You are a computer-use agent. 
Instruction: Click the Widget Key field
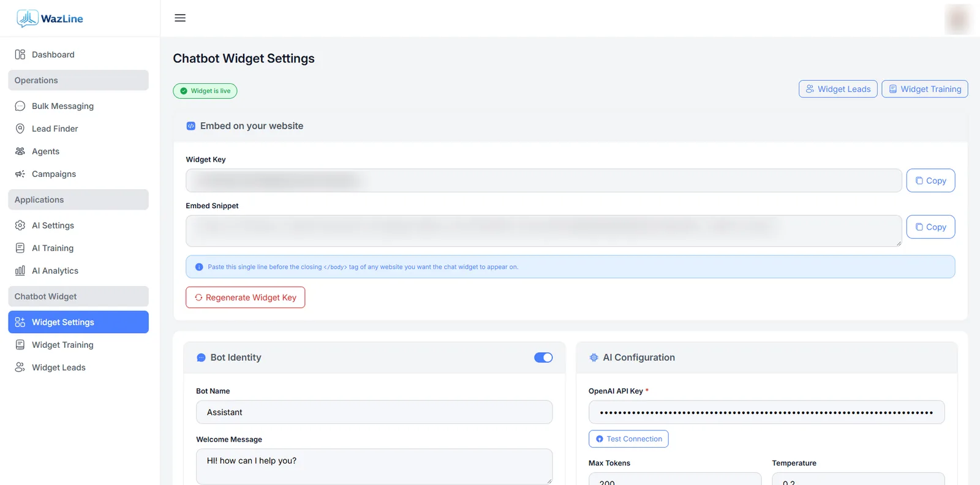pos(544,181)
